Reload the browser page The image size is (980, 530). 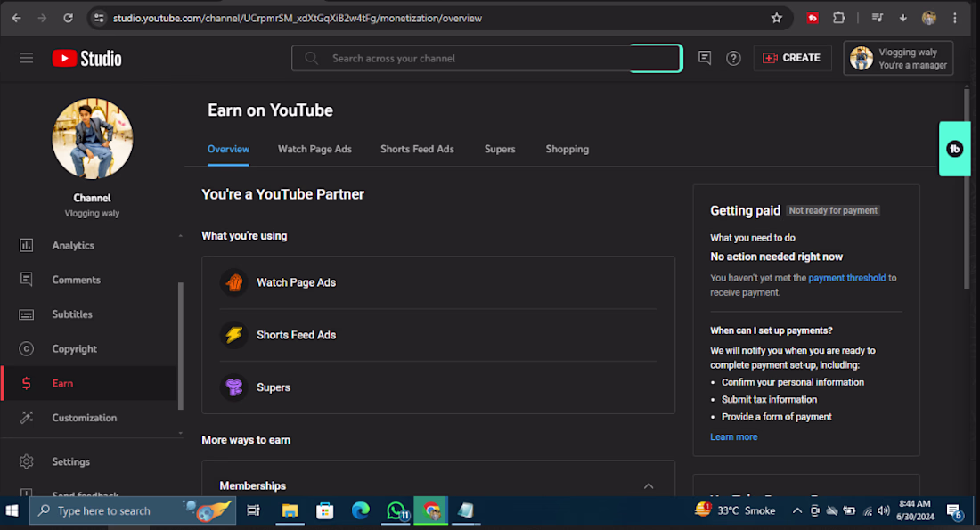68,18
